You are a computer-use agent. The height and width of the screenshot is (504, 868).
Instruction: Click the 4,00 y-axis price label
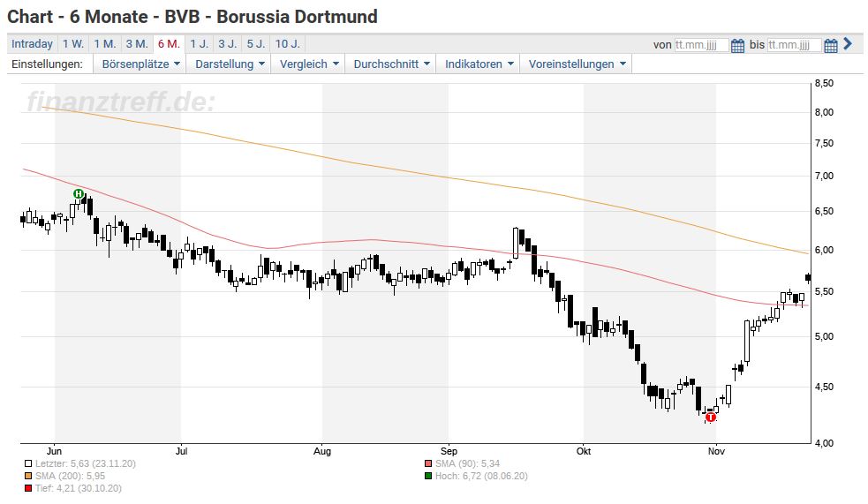[824, 443]
